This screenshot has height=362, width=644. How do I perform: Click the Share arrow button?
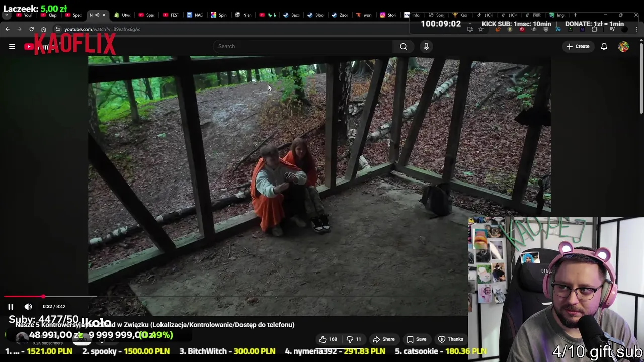383,339
